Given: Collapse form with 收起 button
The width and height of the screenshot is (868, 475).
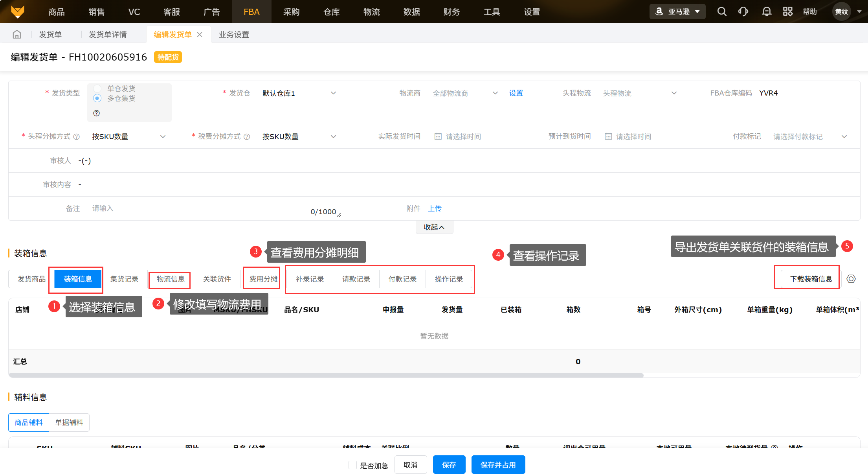Looking at the screenshot, I should point(434,227).
